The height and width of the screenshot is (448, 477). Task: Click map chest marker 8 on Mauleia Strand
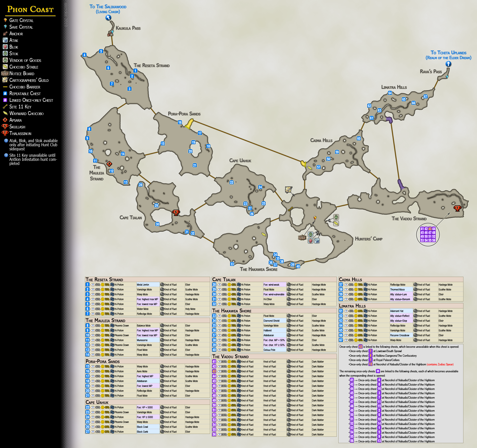point(89,129)
